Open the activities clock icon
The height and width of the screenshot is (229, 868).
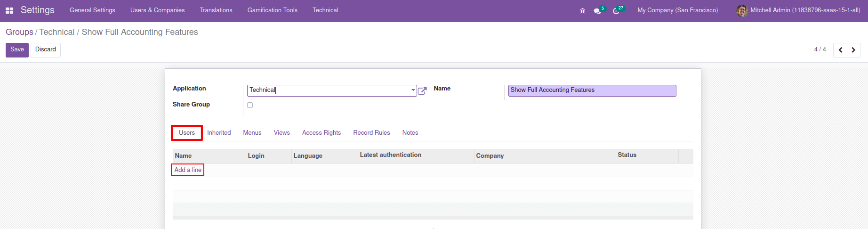pyautogui.click(x=616, y=11)
